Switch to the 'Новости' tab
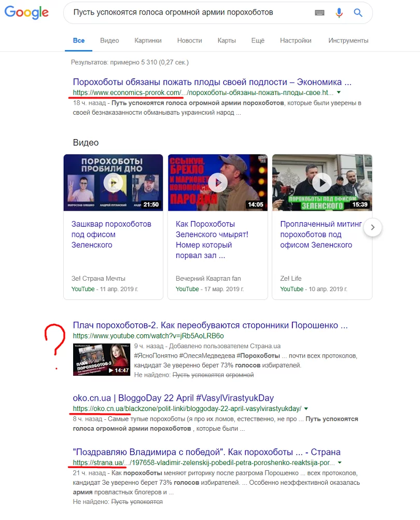The height and width of the screenshot is (520, 420). tap(189, 40)
